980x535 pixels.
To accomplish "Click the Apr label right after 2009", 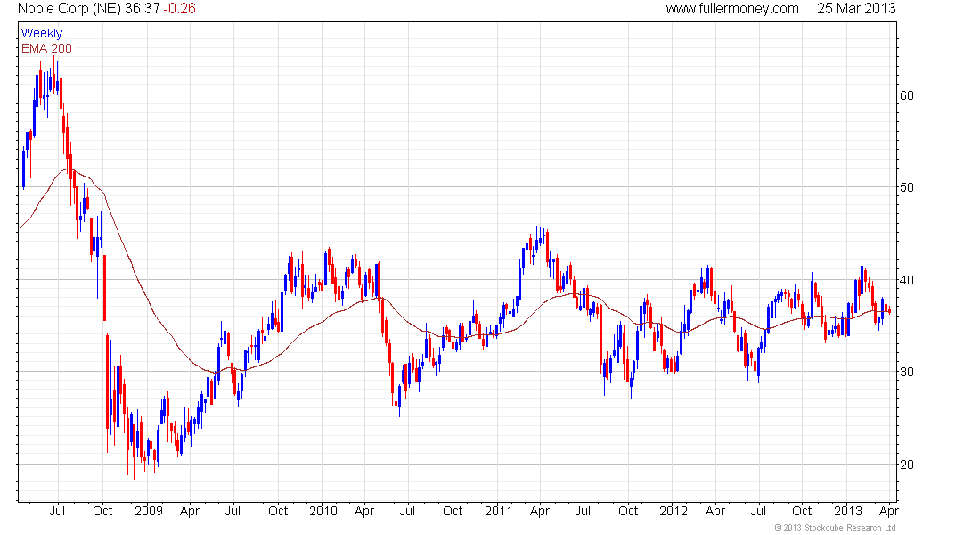I will (x=190, y=511).
